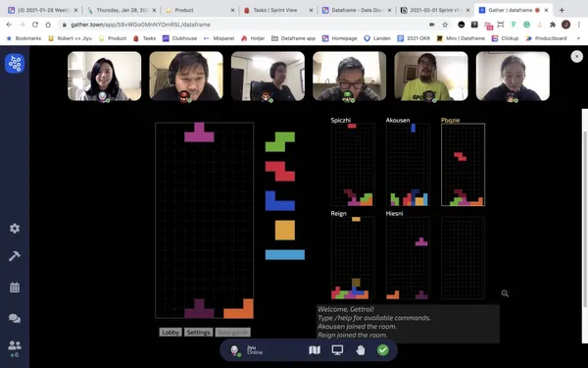Bookmark page with the star icon
The width and height of the screenshot is (588, 368).
(x=445, y=25)
